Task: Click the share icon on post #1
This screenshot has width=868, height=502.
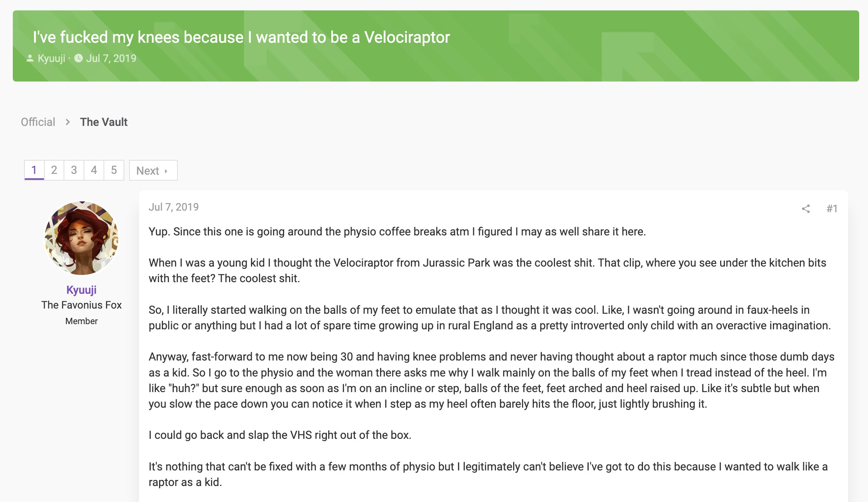Action: (x=806, y=209)
